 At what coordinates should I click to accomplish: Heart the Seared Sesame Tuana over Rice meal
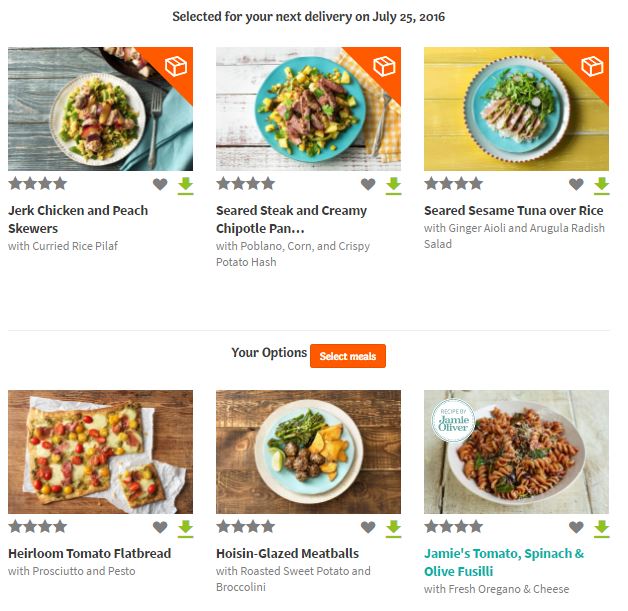click(x=576, y=184)
